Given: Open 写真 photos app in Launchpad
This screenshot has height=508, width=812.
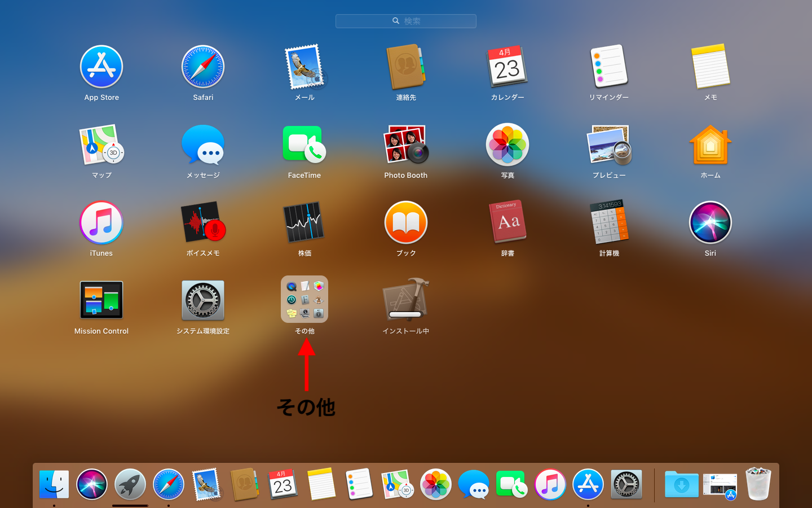Looking at the screenshot, I should point(507,144).
